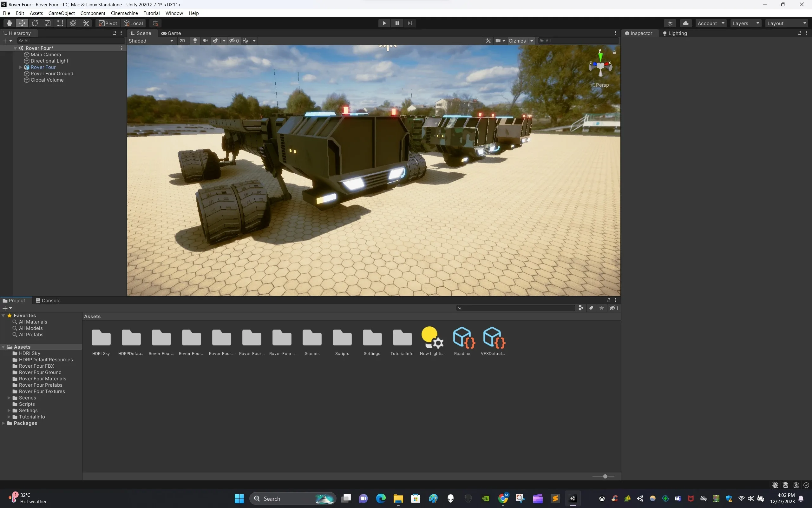
Task: Open the Gizmos dropdown arrow
Action: point(532,41)
